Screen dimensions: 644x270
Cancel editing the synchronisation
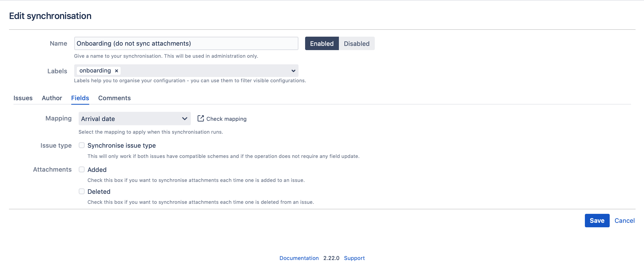coord(624,220)
